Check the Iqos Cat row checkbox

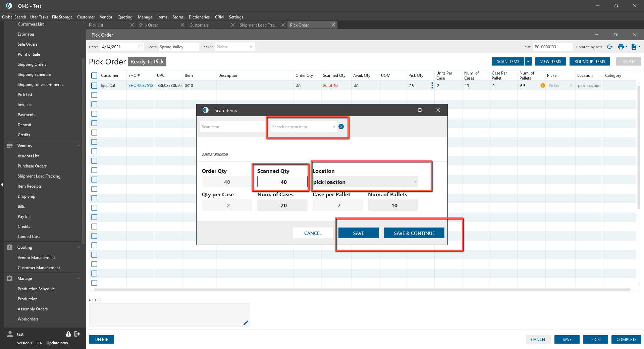click(94, 86)
